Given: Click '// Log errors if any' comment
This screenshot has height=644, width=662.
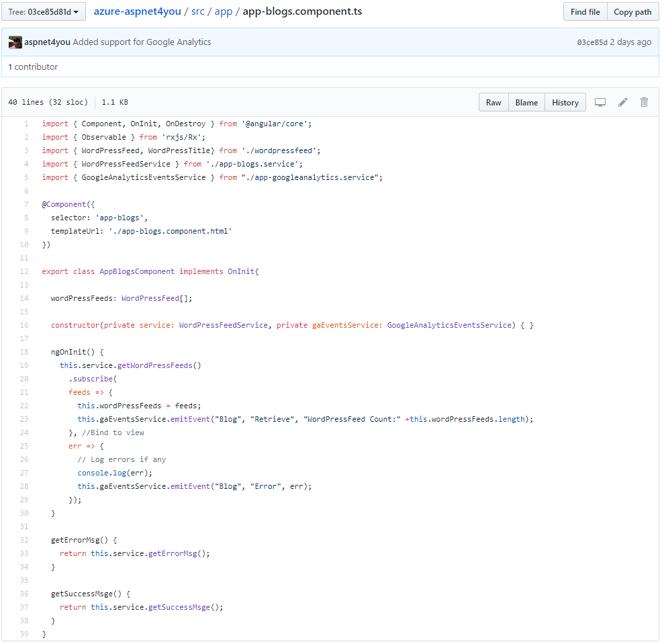Looking at the screenshot, I should 122,460.
